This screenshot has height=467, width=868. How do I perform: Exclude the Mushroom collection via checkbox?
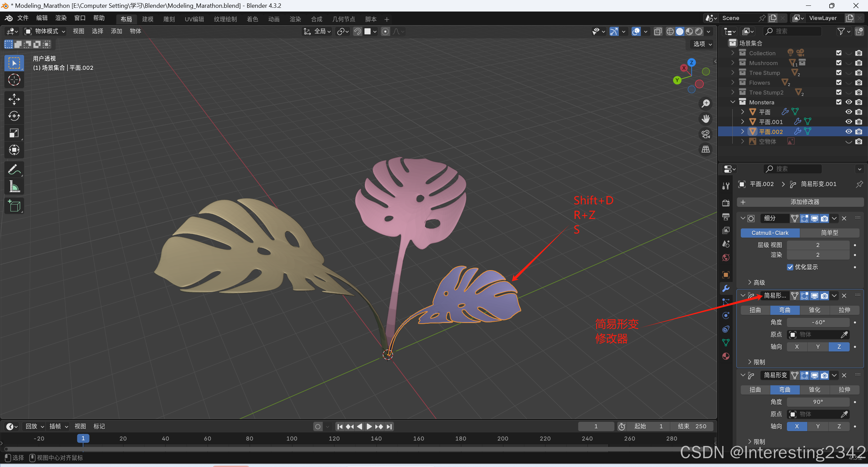839,63
